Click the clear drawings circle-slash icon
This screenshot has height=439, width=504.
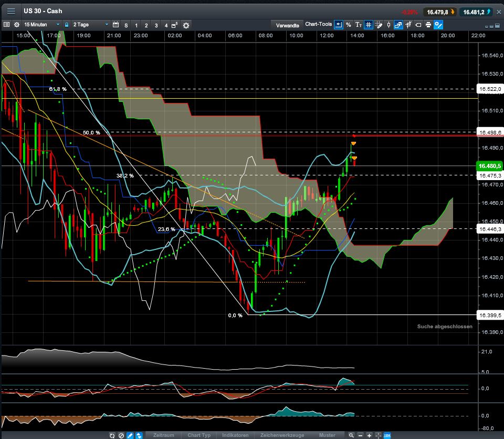(121, 435)
